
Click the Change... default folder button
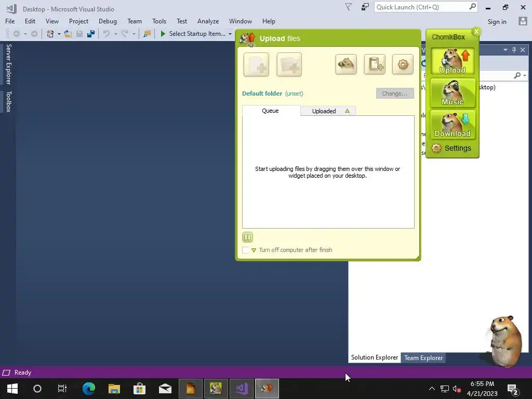(x=395, y=94)
